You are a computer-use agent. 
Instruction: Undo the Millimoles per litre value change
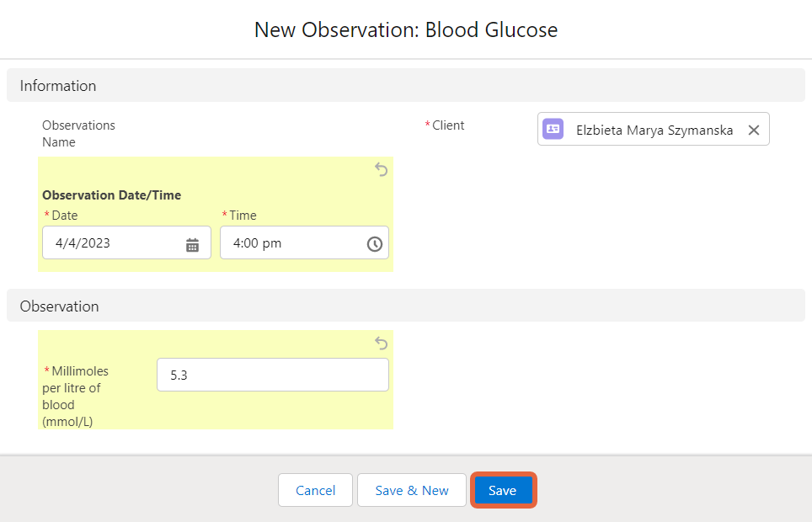tap(381, 343)
